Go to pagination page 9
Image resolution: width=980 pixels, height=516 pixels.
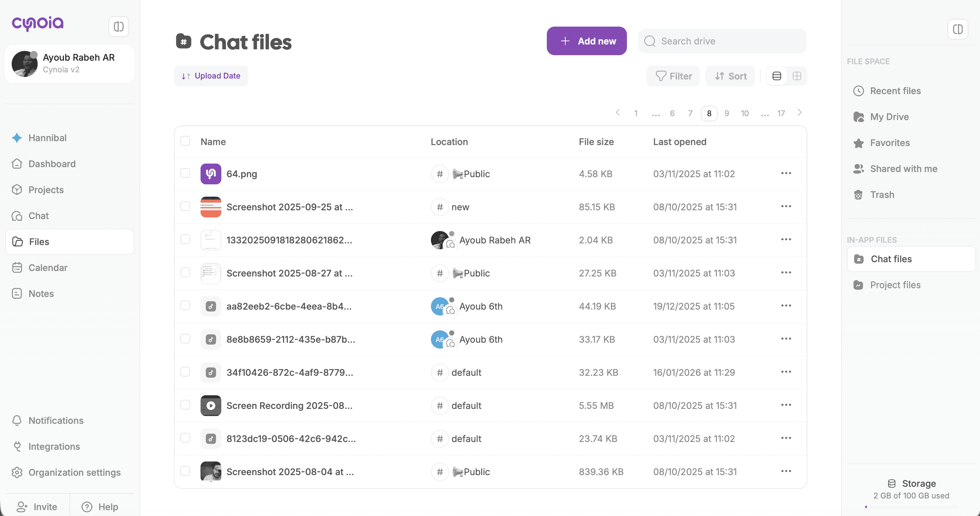tap(727, 113)
